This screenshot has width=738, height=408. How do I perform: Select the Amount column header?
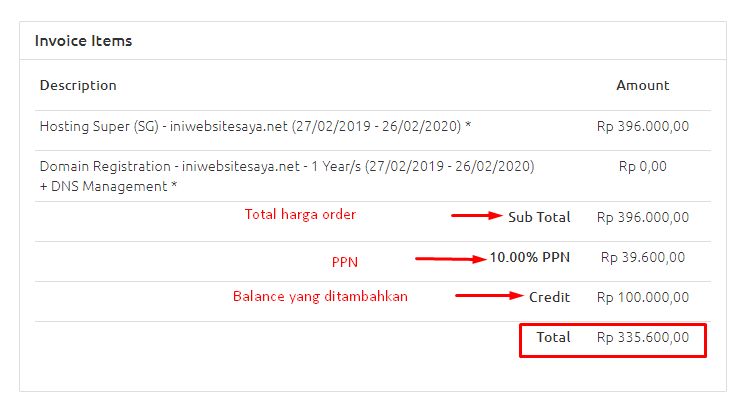pos(642,85)
